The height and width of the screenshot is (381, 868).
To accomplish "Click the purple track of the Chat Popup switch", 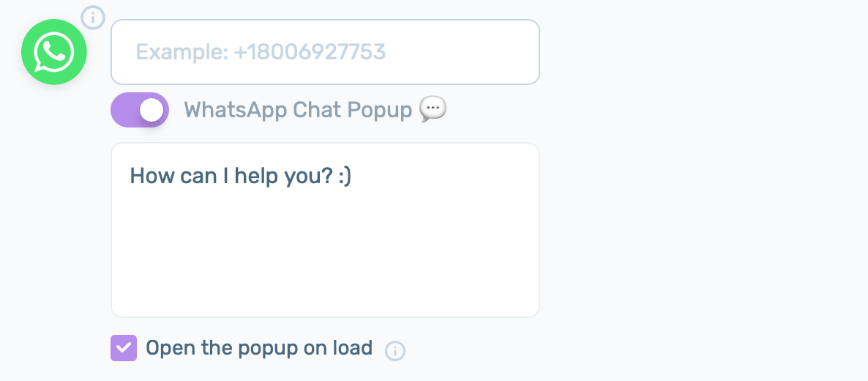I will (x=124, y=110).
